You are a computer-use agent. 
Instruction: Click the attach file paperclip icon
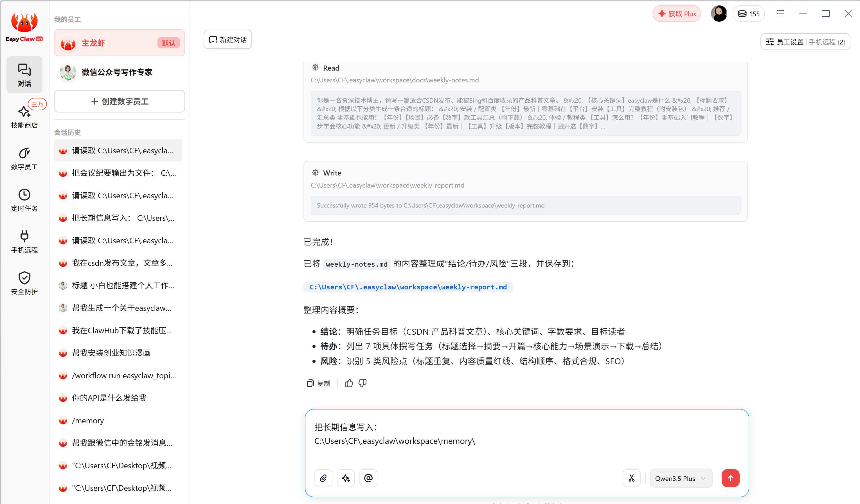click(323, 478)
